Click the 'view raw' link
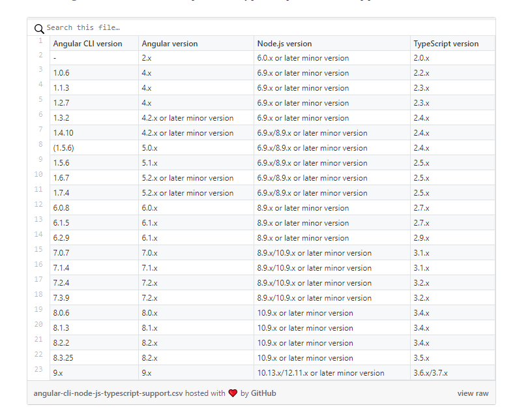 [x=473, y=393]
